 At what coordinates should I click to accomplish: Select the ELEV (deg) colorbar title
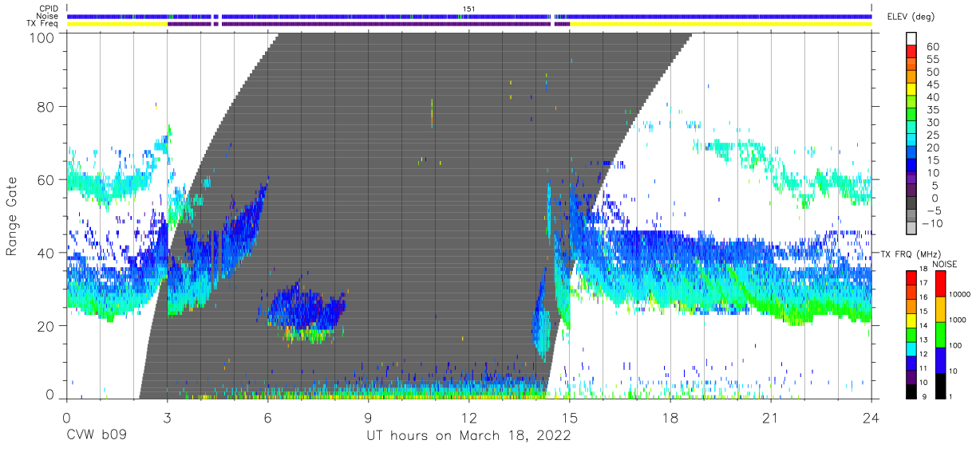coord(912,16)
